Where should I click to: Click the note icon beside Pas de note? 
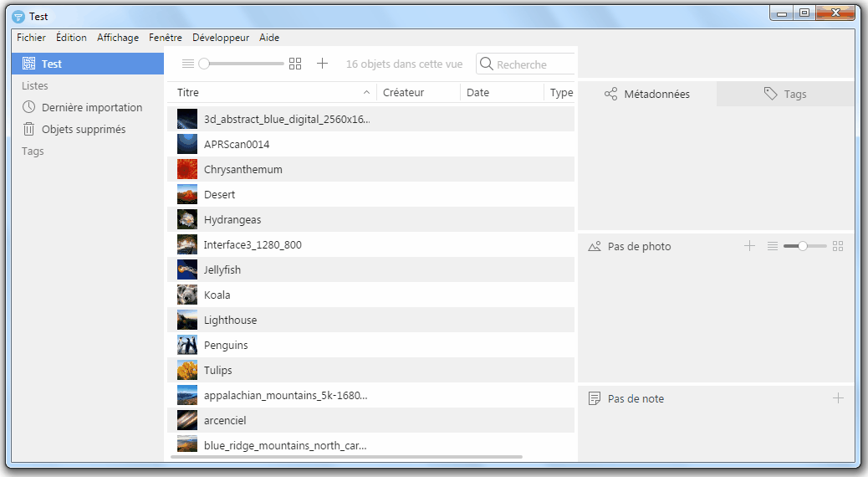click(x=595, y=398)
